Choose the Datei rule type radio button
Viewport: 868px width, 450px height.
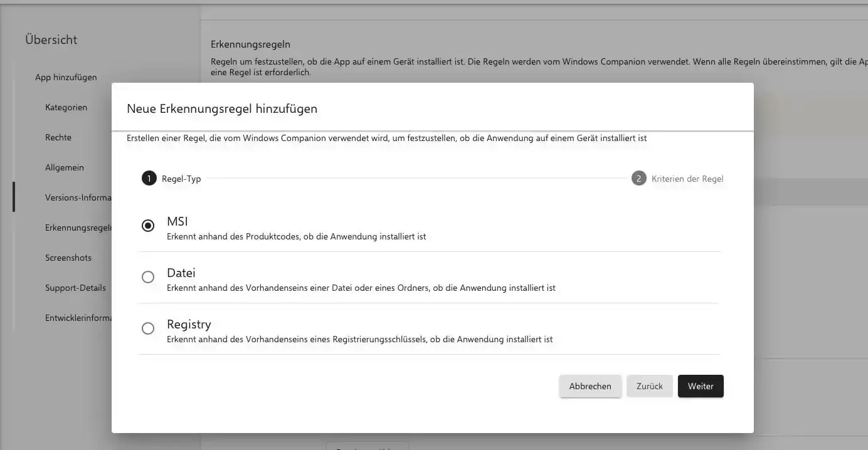tap(148, 277)
